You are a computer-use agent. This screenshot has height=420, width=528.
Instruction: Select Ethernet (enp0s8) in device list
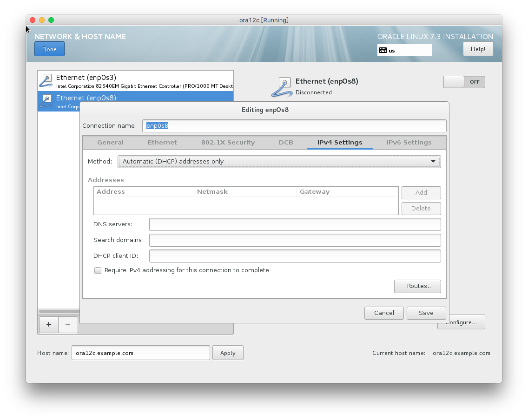point(135,101)
